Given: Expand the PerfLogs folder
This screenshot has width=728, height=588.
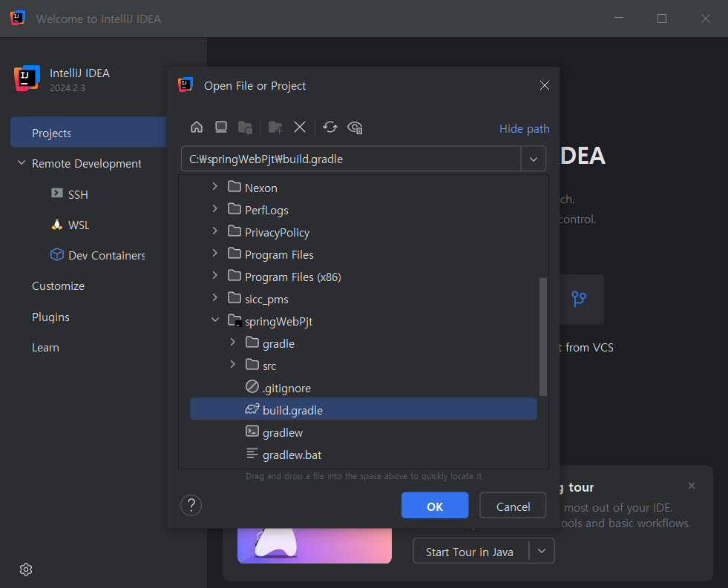Looking at the screenshot, I should 214,208.
